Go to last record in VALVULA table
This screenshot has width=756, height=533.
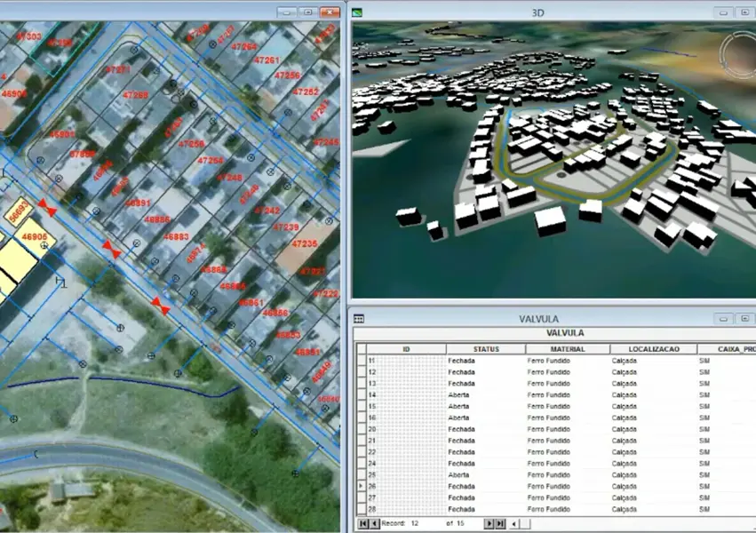coord(500,523)
